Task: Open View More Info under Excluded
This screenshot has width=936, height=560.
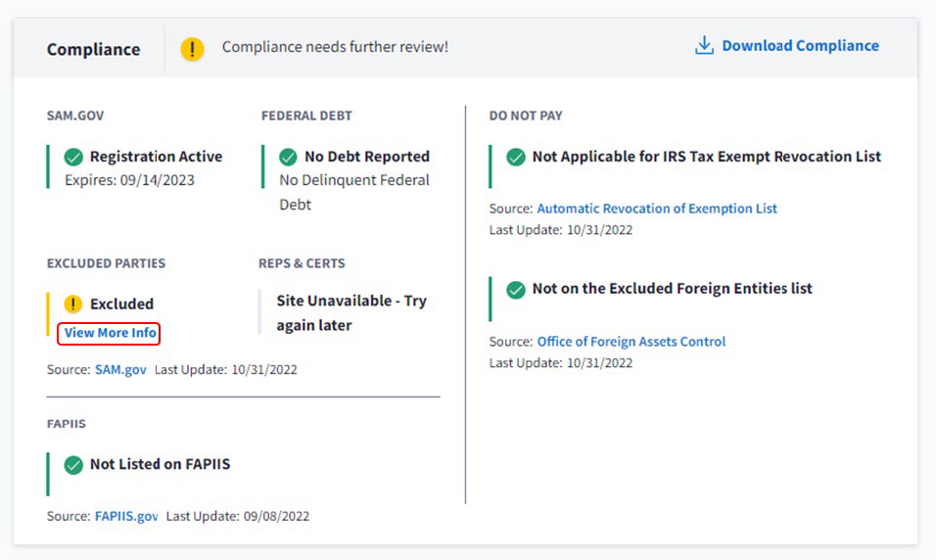Action: coord(110,333)
